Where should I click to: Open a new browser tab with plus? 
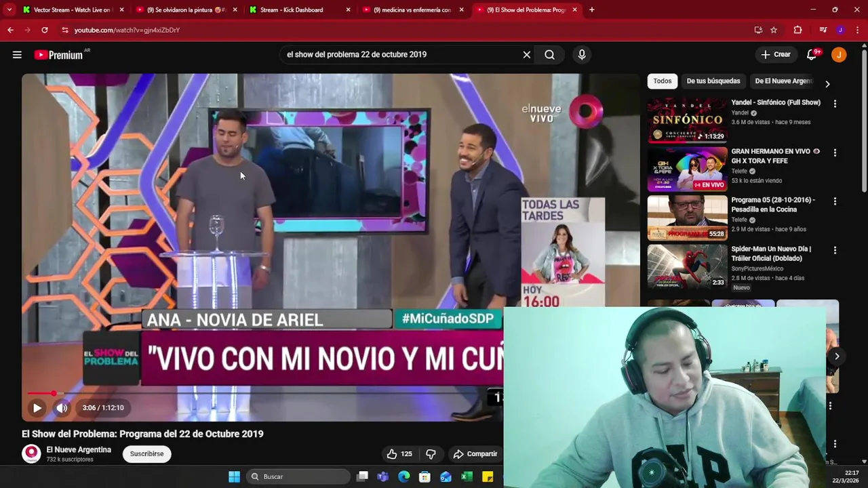[x=591, y=10]
